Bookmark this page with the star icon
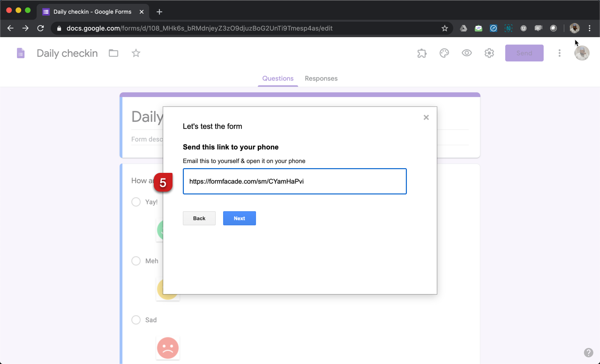Viewport: 600px width, 364px height. (x=445, y=28)
